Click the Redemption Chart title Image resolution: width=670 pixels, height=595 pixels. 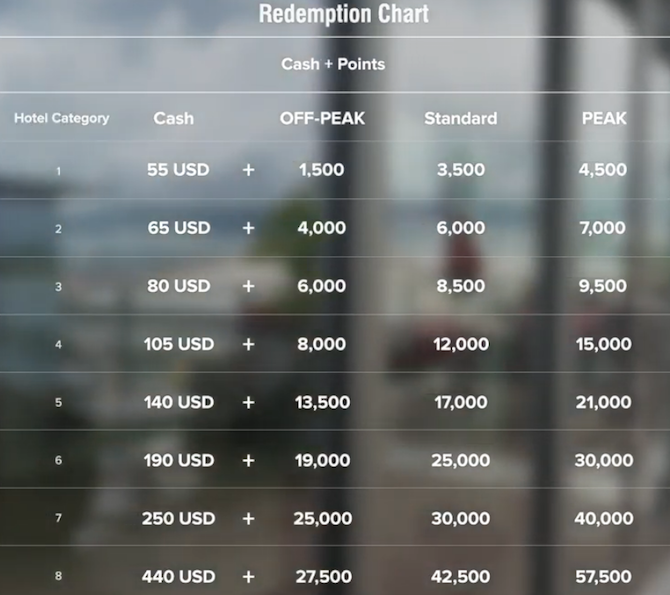pos(344,14)
